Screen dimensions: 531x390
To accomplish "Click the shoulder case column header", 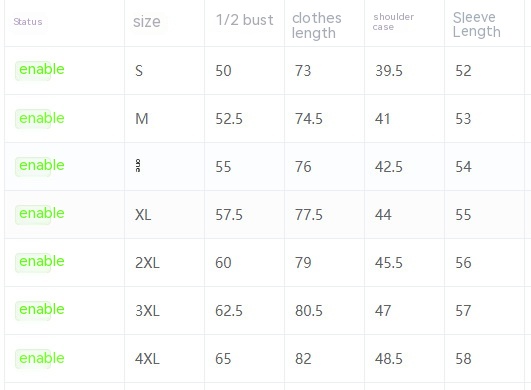I will (x=393, y=22).
